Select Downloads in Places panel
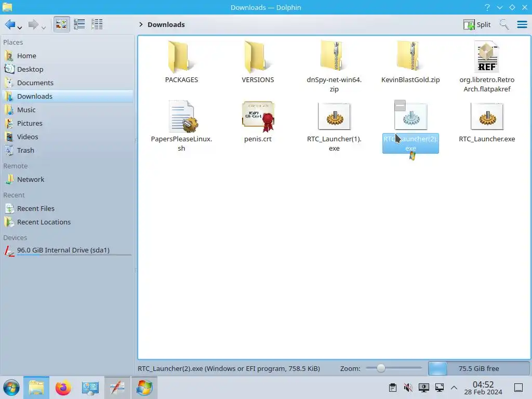The width and height of the screenshot is (532, 399). (68, 96)
